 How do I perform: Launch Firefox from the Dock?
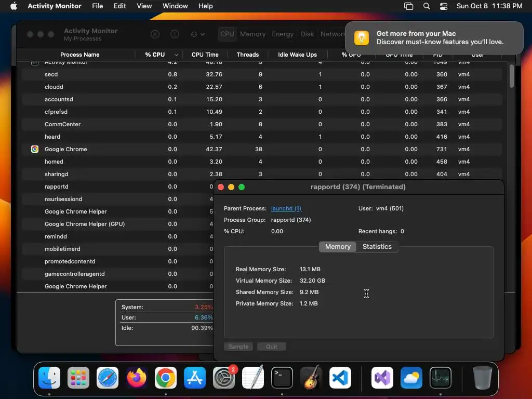coord(137,378)
